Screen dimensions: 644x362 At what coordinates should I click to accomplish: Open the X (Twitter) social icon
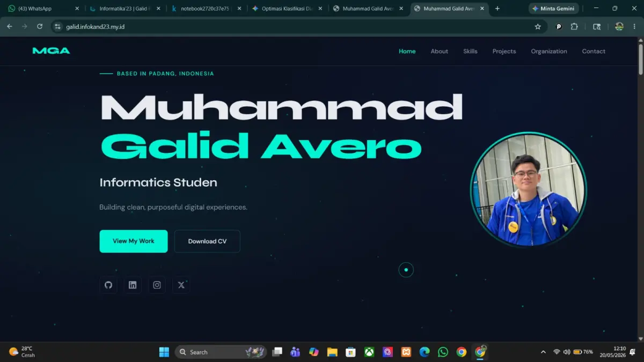click(x=181, y=285)
